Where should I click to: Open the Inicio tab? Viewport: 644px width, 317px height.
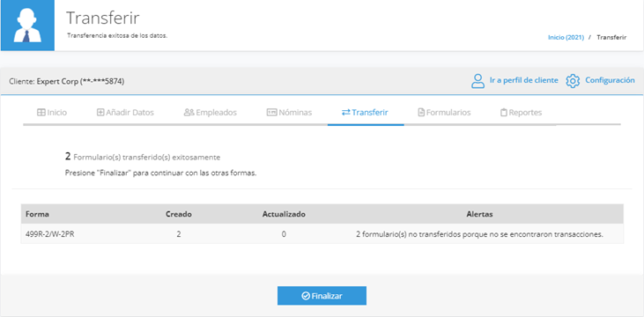(x=52, y=113)
